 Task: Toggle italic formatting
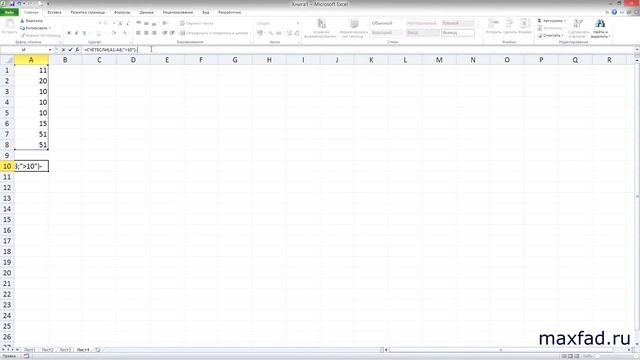pyautogui.click(x=77, y=33)
